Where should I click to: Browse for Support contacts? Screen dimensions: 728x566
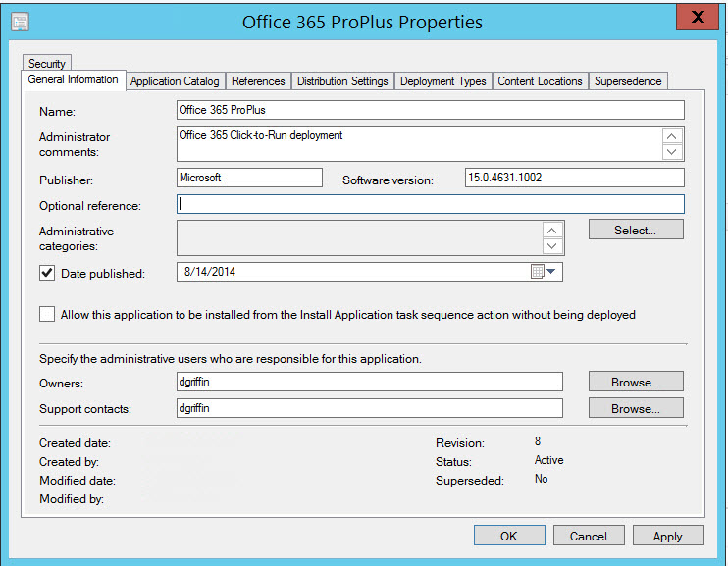(x=635, y=408)
